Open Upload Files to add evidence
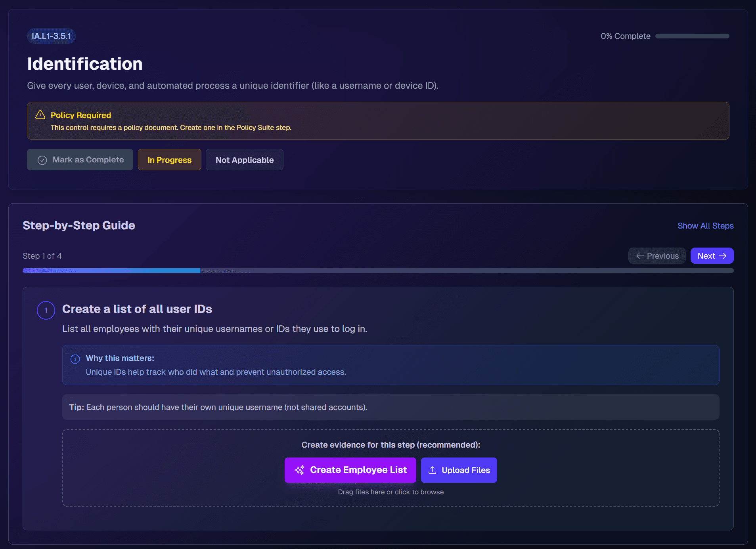 (459, 470)
